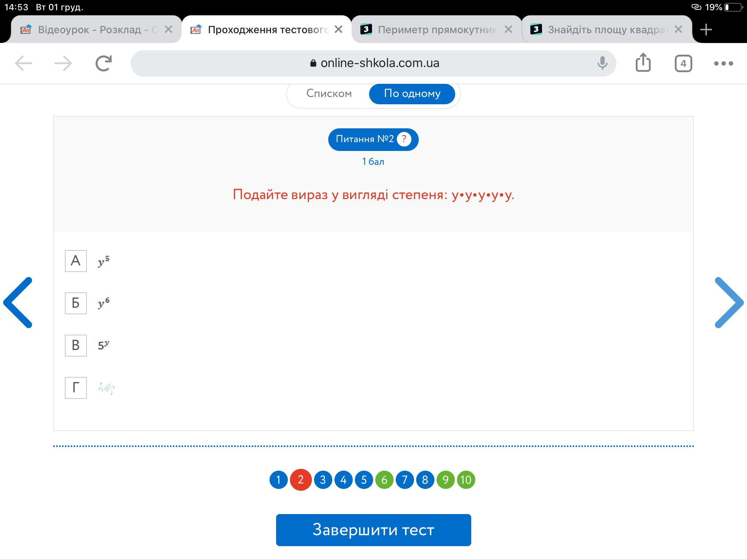
Task: Jump to question number 6
Action: click(x=384, y=480)
